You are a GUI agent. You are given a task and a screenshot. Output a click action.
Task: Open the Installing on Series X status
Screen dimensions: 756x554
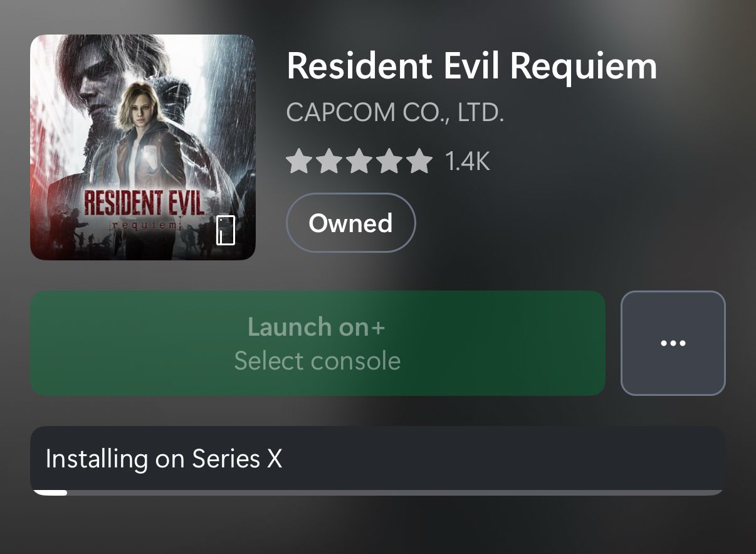[x=164, y=459]
